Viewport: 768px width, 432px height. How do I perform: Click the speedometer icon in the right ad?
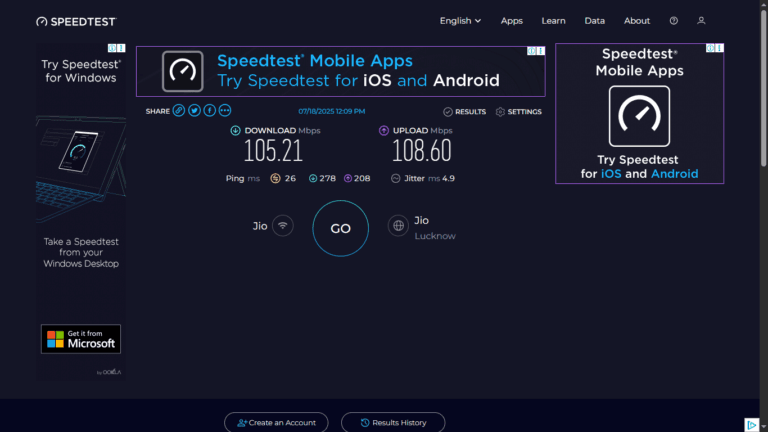pyautogui.click(x=639, y=116)
